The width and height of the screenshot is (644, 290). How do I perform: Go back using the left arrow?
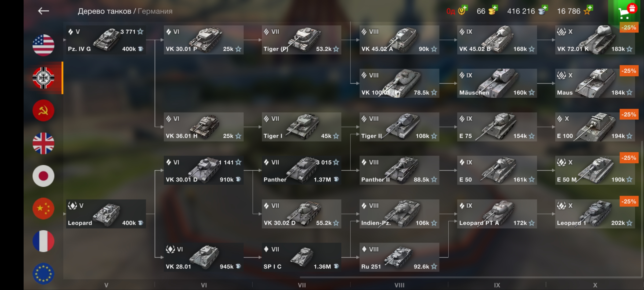[43, 11]
